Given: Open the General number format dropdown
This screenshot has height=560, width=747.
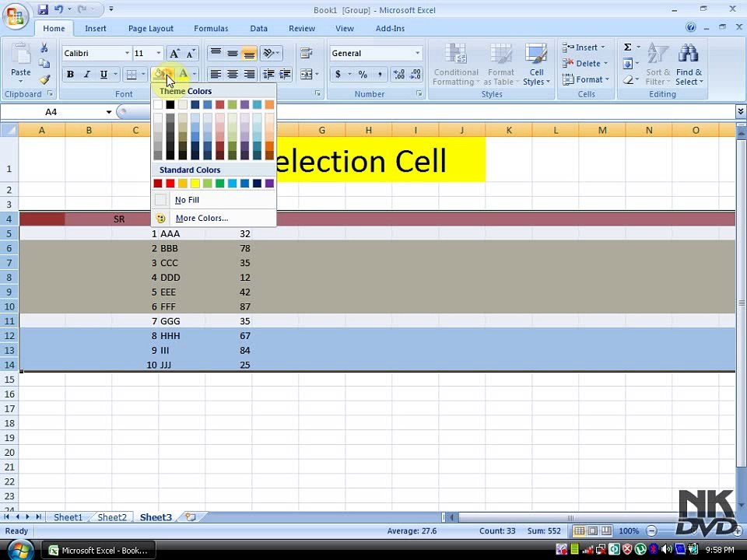Looking at the screenshot, I should pos(417,53).
